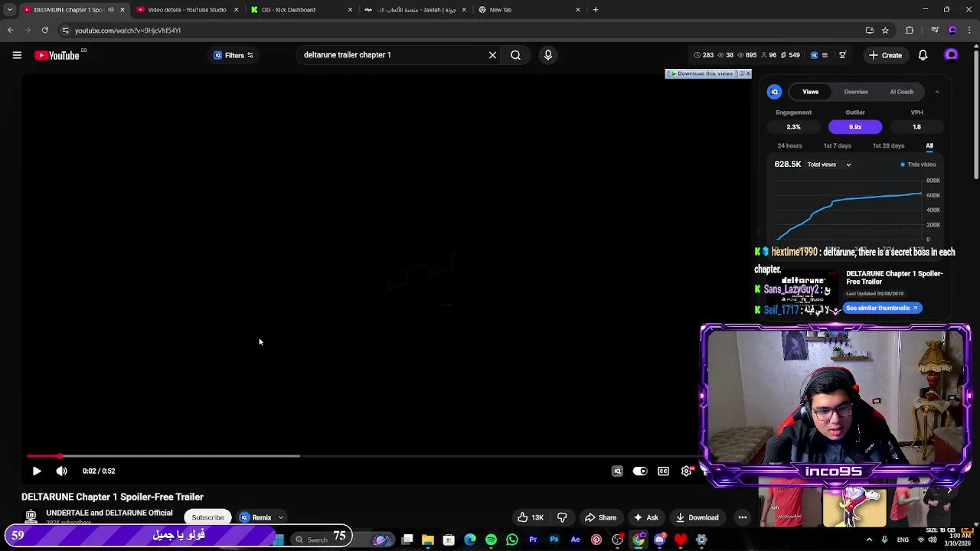Show hidden system tray icons

tap(869, 540)
